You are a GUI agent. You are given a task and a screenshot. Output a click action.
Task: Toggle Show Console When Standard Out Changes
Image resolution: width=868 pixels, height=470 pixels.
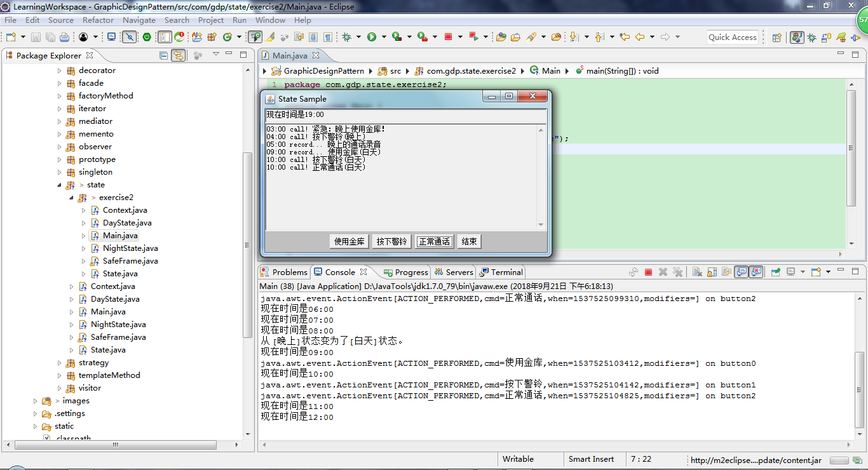click(x=741, y=272)
